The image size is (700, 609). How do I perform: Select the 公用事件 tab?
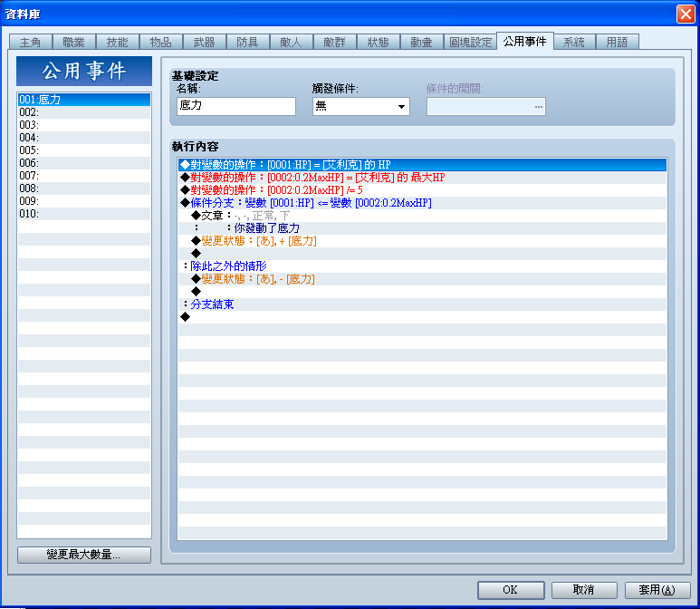point(525,41)
